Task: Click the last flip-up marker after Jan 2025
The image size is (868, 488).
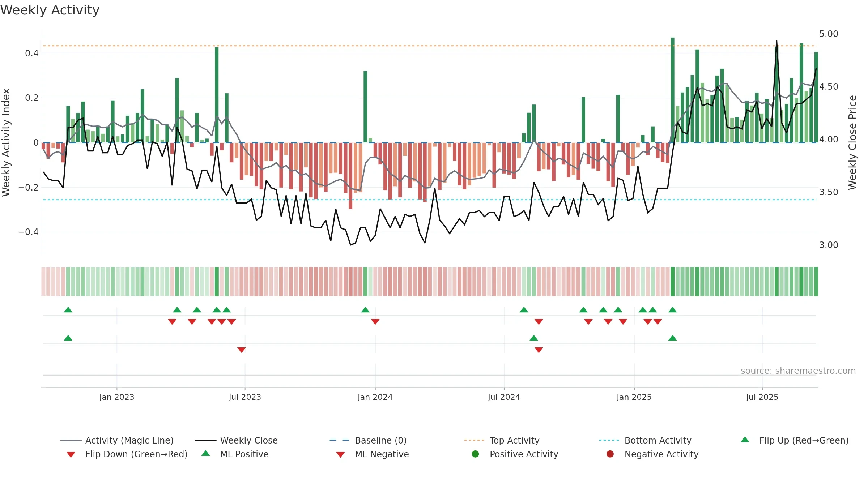Action: [673, 310]
